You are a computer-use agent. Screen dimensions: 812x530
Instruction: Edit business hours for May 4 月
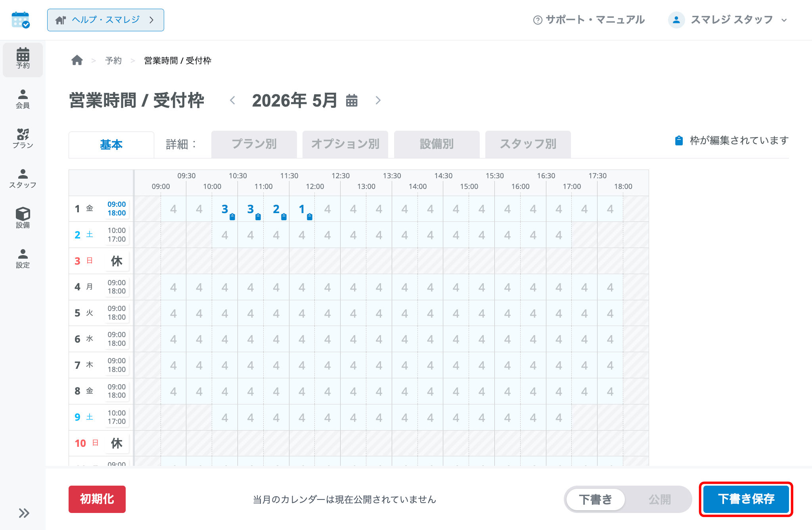click(x=117, y=287)
